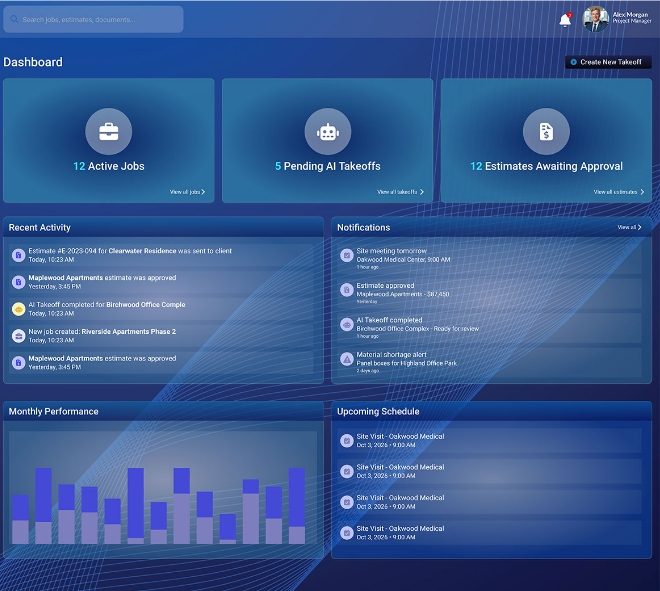Click the Dashboard page heading
The height and width of the screenshot is (591, 660).
tap(33, 62)
